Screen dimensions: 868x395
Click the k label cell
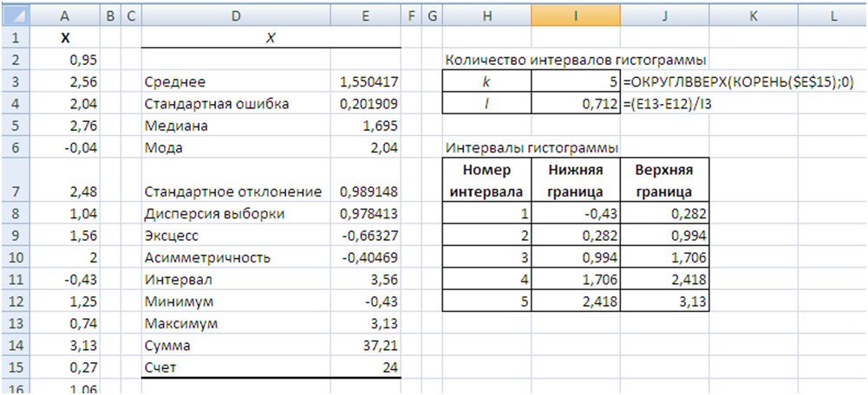pos(487,82)
